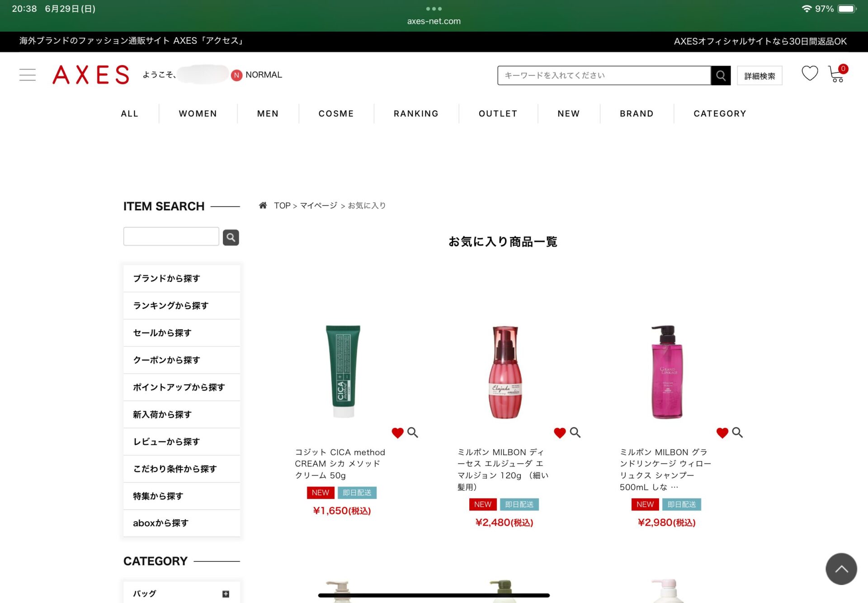Select 新入荷から探す in sidebar
This screenshot has height=603, width=868.
(x=182, y=415)
